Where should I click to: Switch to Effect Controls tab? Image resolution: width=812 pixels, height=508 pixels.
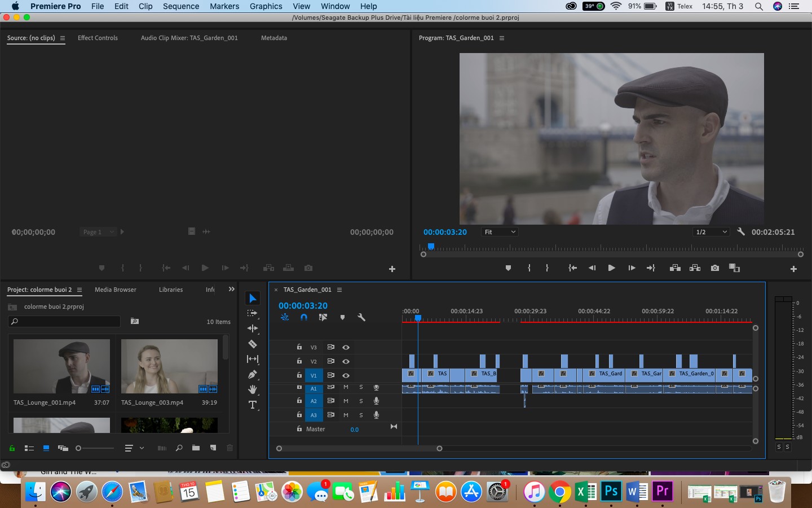pos(98,38)
